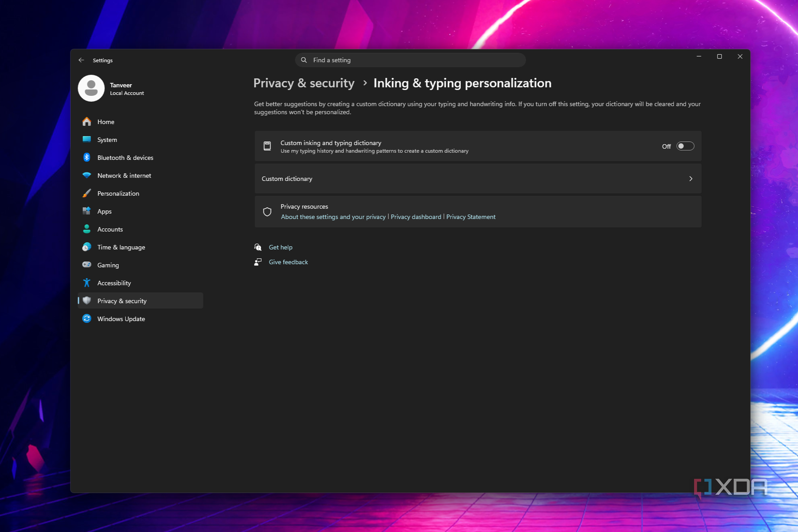This screenshot has width=798, height=532.
Task: Click the Get help link
Action: [x=281, y=247]
